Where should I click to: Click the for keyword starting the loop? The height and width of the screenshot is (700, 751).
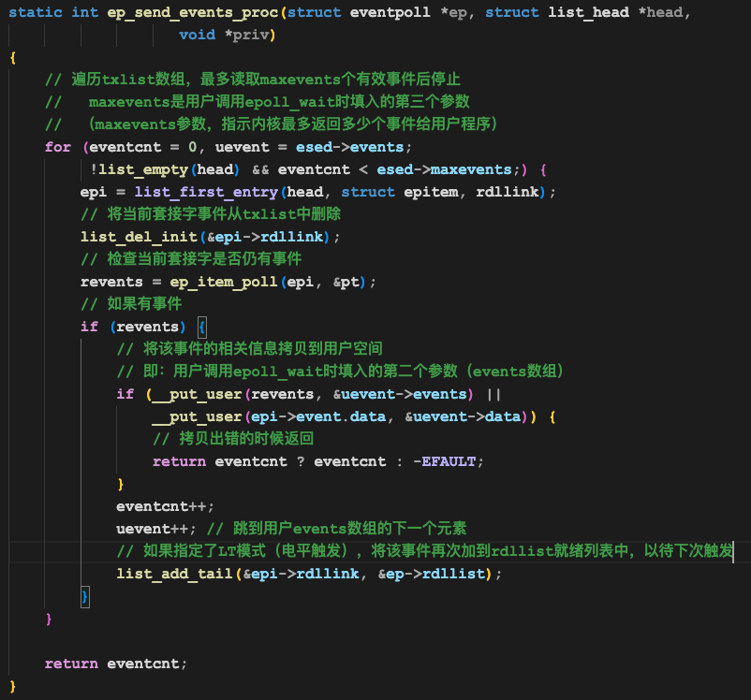point(57,147)
